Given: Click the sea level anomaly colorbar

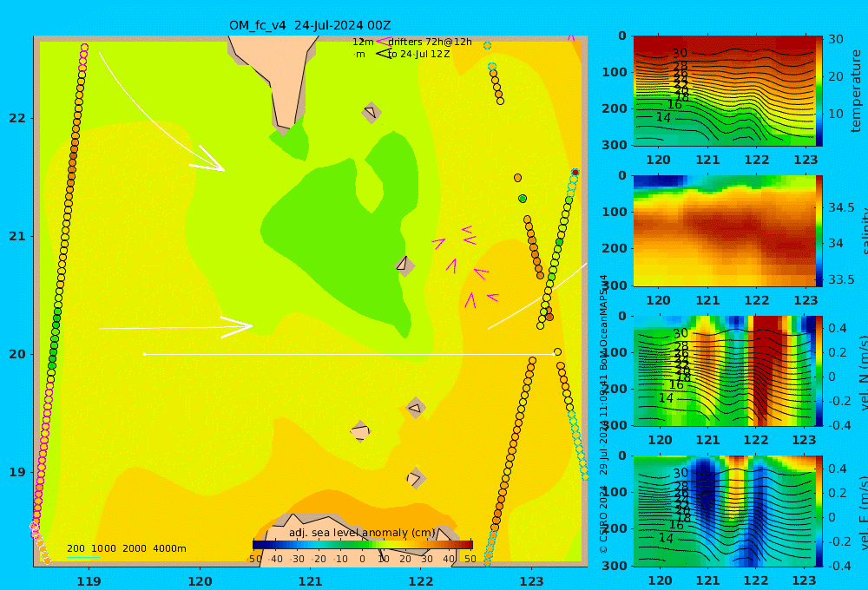Looking at the screenshot, I should coord(363,545).
